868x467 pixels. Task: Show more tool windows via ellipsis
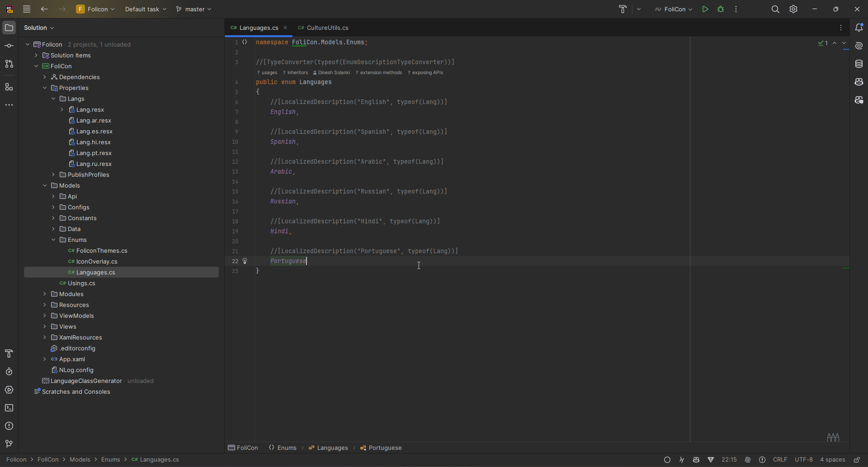pyautogui.click(x=9, y=105)
